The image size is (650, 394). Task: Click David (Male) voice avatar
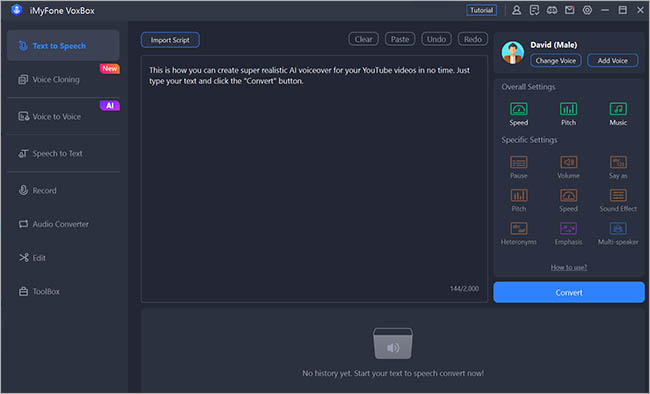(x=513, y=53)
